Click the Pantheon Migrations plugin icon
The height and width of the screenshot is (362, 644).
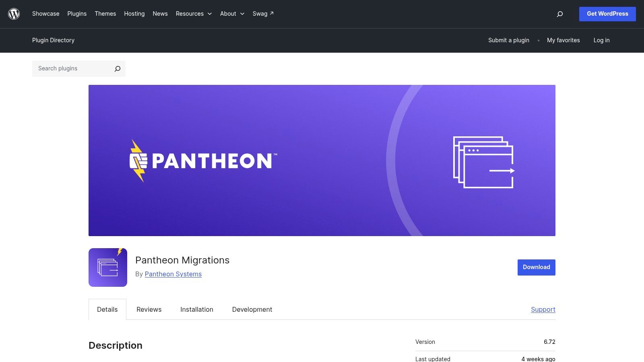click(x=108, y=267)
